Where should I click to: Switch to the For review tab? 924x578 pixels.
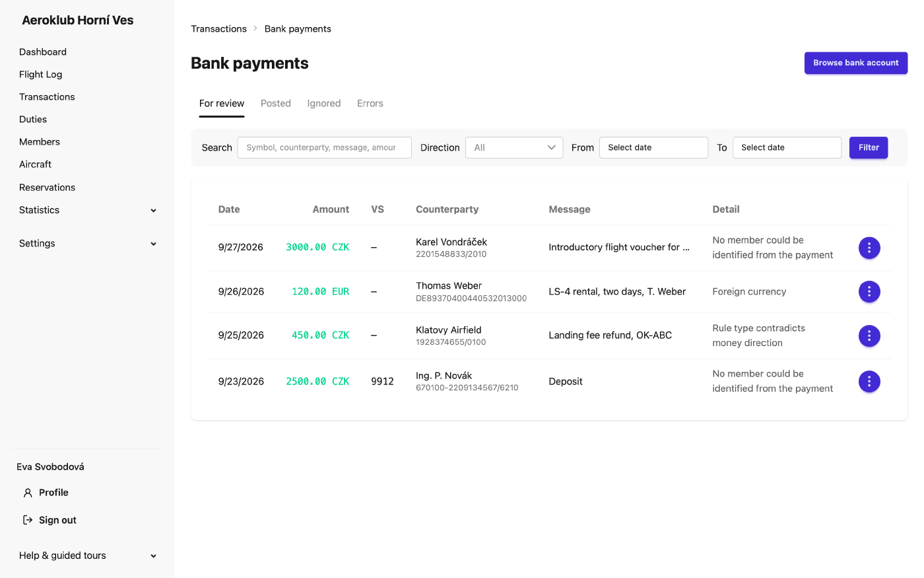(x=222, y=104)
